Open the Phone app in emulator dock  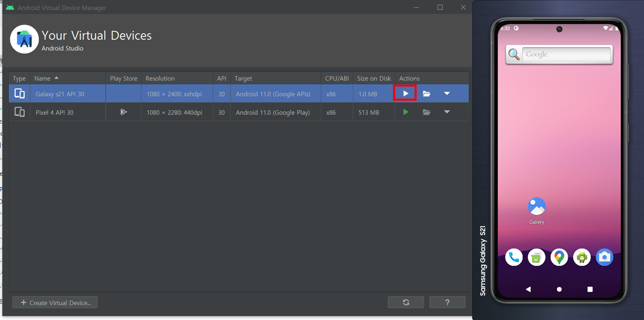[514, 257]
